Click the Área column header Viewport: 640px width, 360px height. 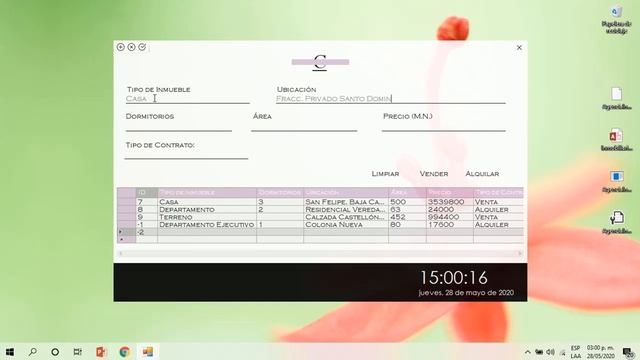pos(407,192)
